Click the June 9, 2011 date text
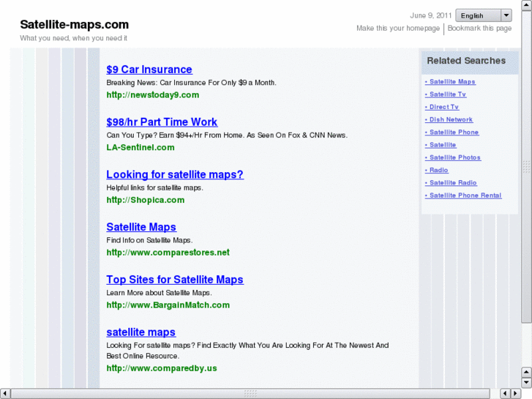The width and height of the screenshot is (532, 399). pyautogui.click(x=430, y=15)
